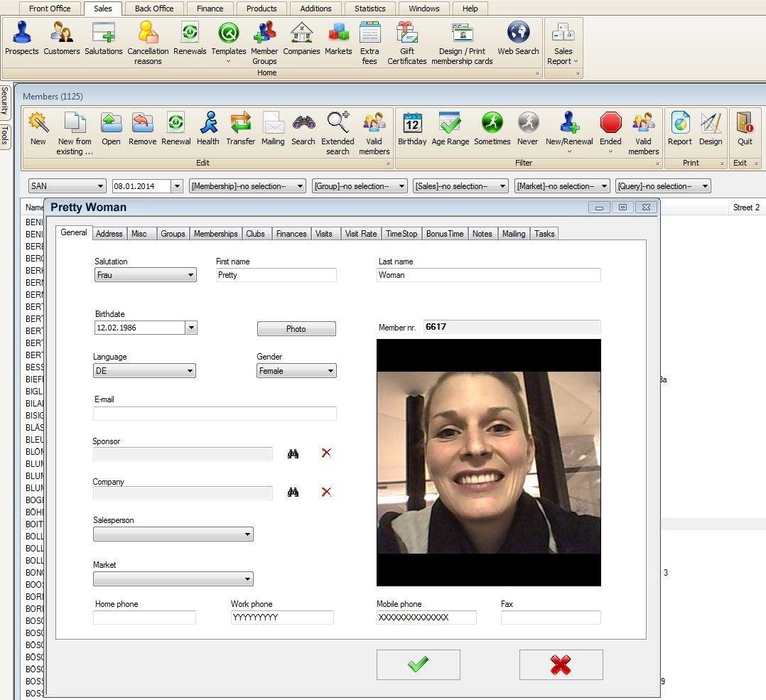Open the Notes tab
Image resolution: width=766 pixels, height=700 pixels.
482,234
